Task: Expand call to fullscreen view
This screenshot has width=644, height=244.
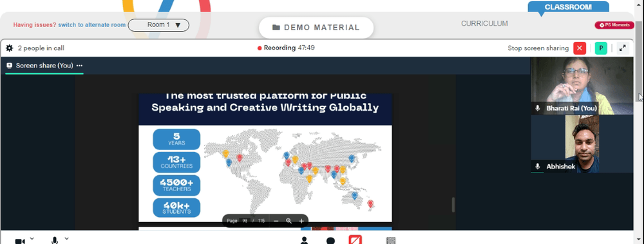Action: [x=623, y=48]
